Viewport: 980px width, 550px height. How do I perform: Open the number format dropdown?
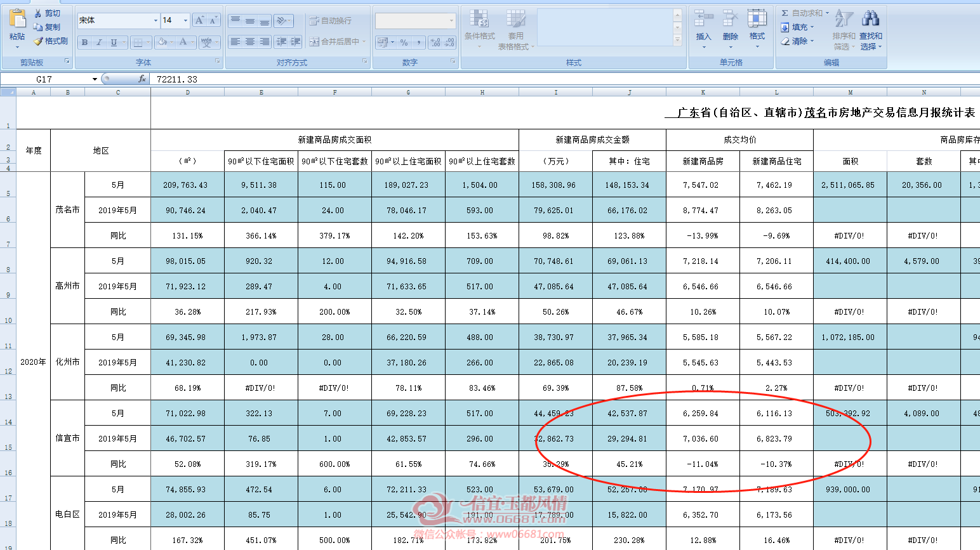click(451, 21)
